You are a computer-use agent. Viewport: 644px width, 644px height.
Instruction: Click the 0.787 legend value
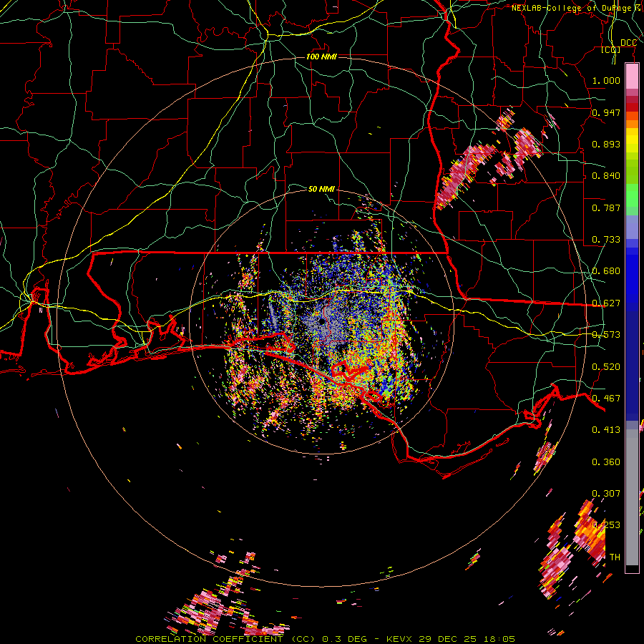[606, 208]
